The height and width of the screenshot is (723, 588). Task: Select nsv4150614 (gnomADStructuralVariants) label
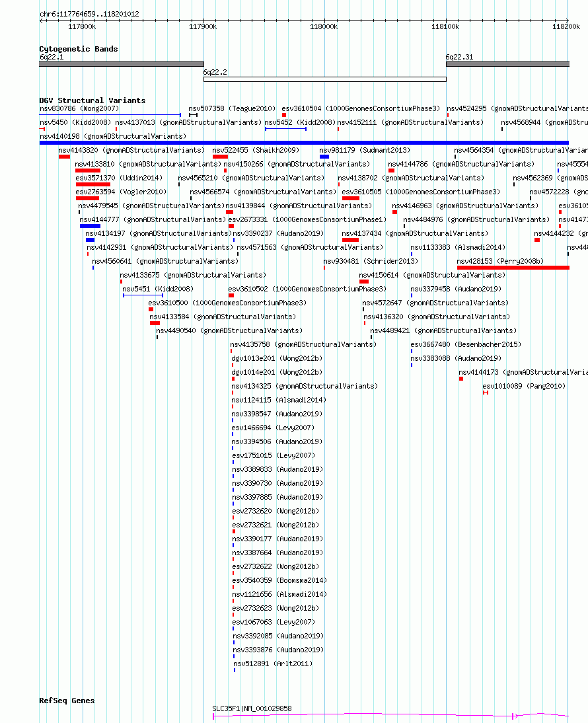coord(432,276)
